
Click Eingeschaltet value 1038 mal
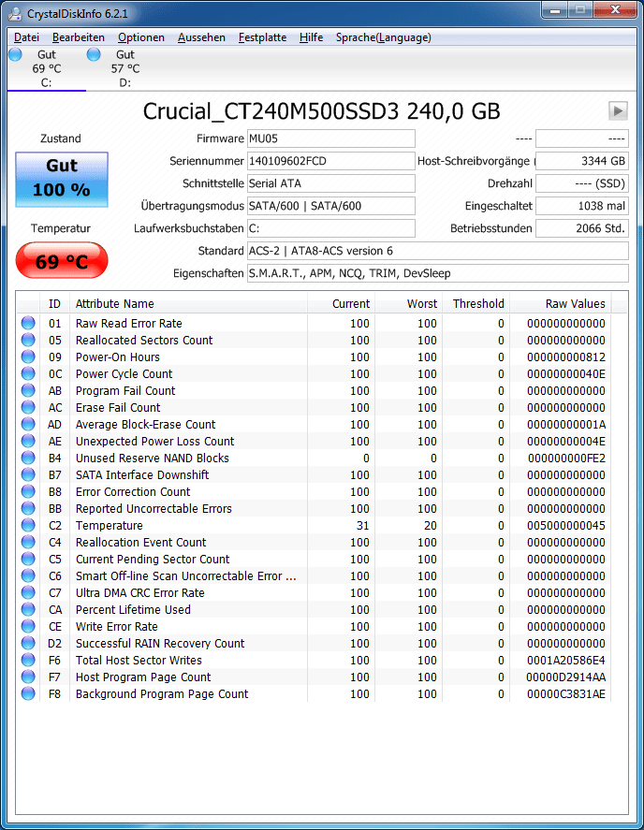tap(582, 206)
